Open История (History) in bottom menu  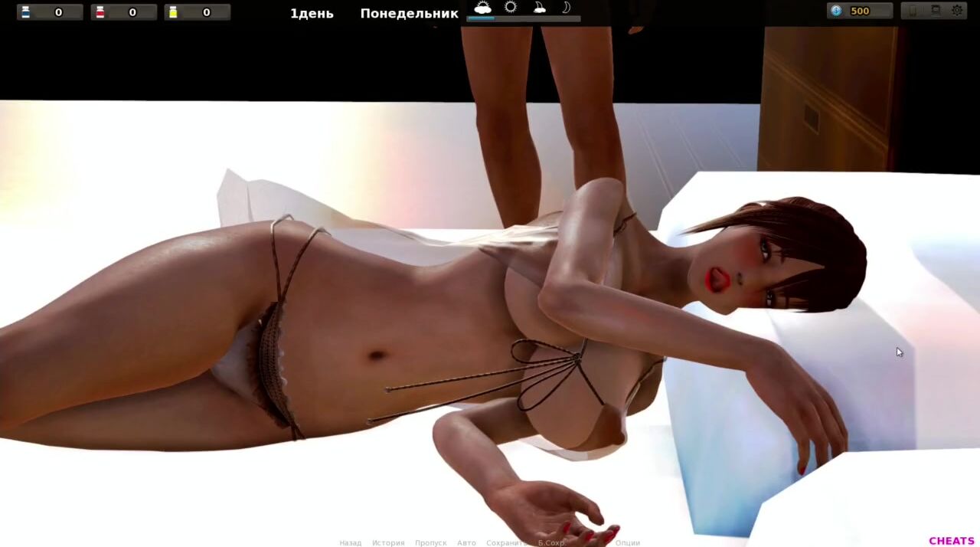[x=388, y=543]
